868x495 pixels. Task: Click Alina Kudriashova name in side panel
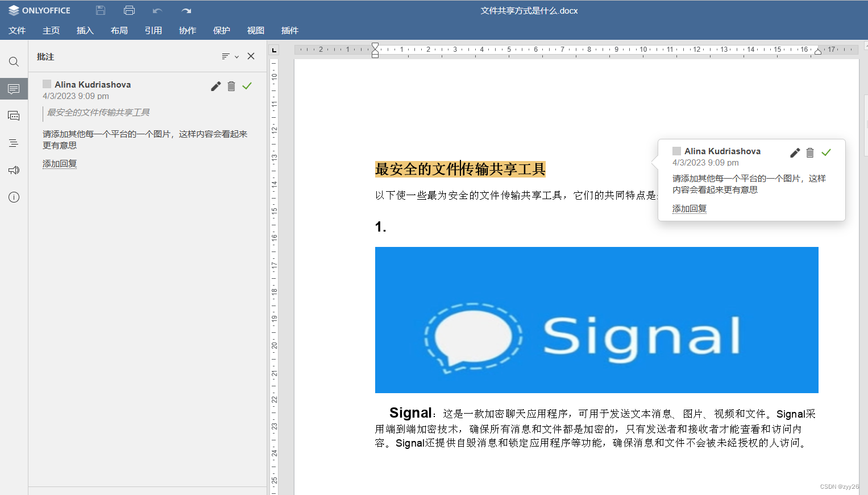93,84
